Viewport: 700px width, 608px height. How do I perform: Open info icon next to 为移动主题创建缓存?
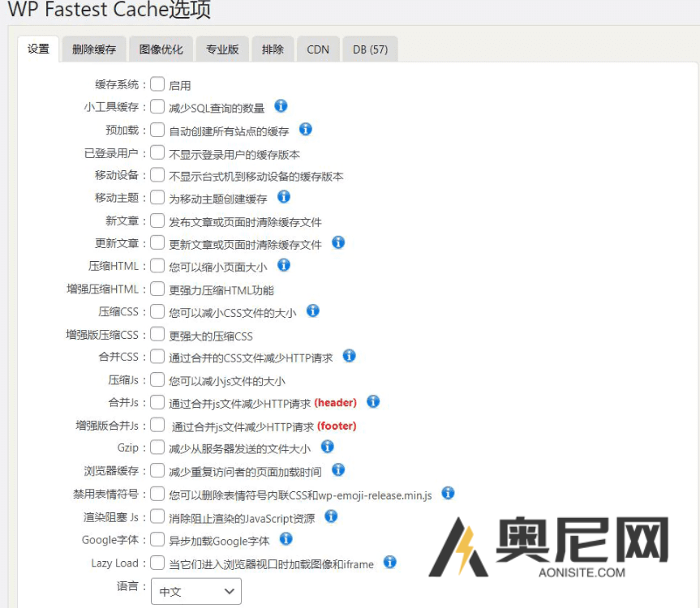(x=284, y=197)
